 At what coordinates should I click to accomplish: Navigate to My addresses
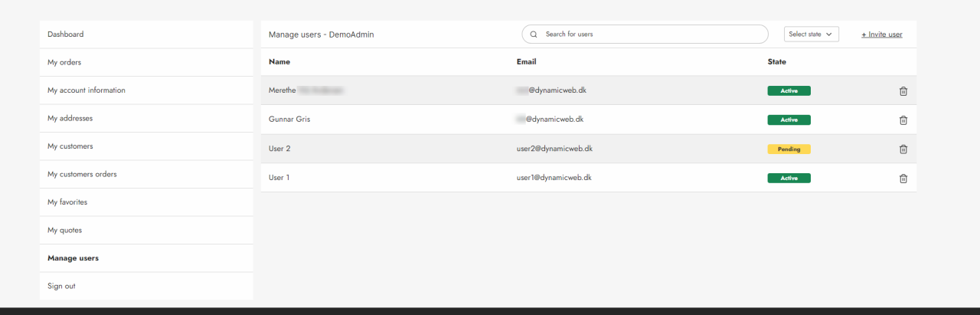pyautogui.click(x=70, y=118)
